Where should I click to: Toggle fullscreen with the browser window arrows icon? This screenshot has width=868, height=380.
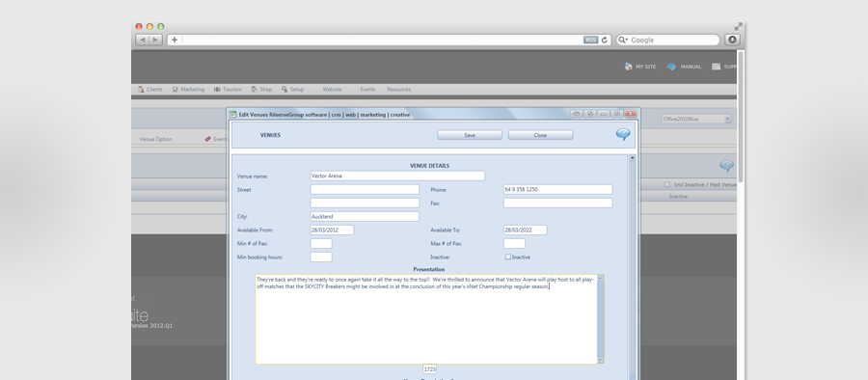(738, 26)
